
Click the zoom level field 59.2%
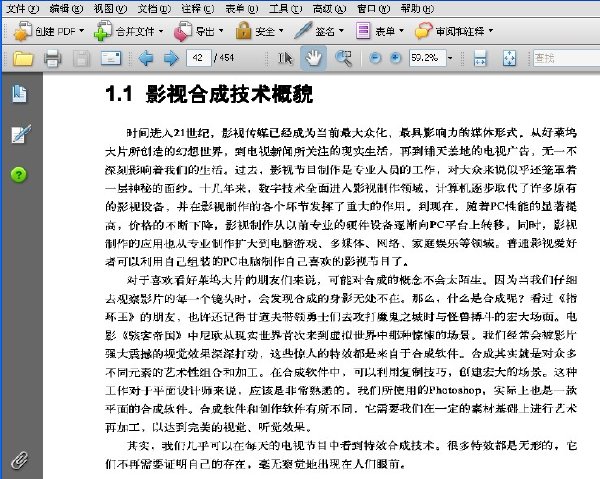[x=427, y=58]
